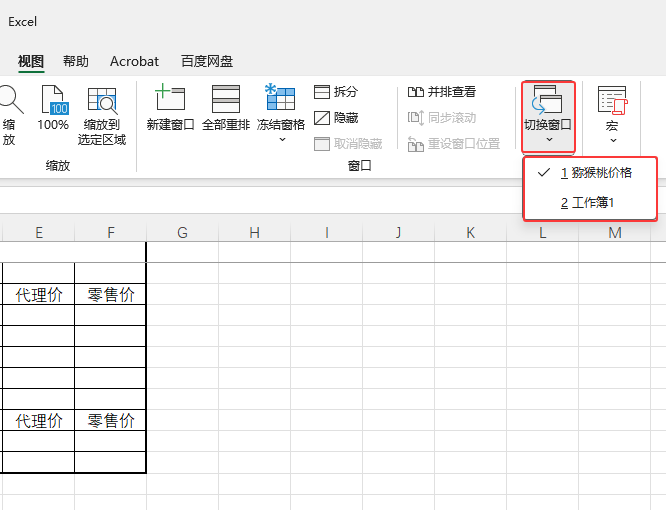Reset zoom with the 100% icon
Image resolution: width=666 pixels, height=510 pixels.
[53, 100]
